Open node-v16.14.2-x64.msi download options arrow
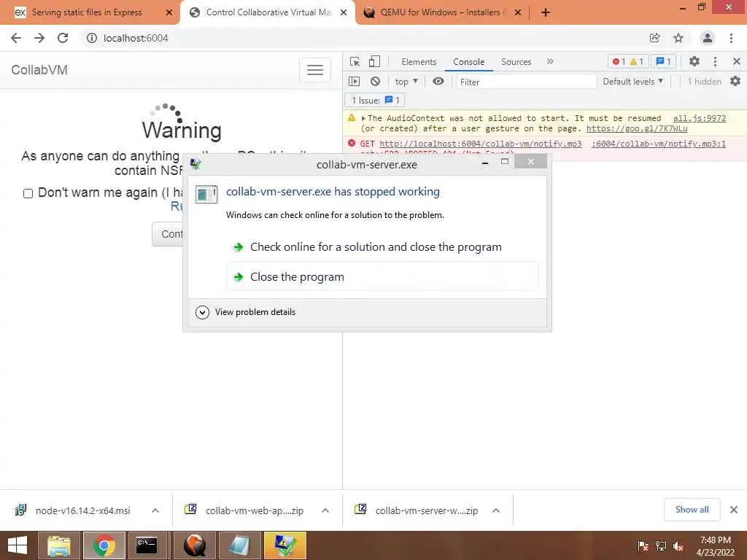The height and width of the screenshot is (560, 747). click(x=155, y=510)
